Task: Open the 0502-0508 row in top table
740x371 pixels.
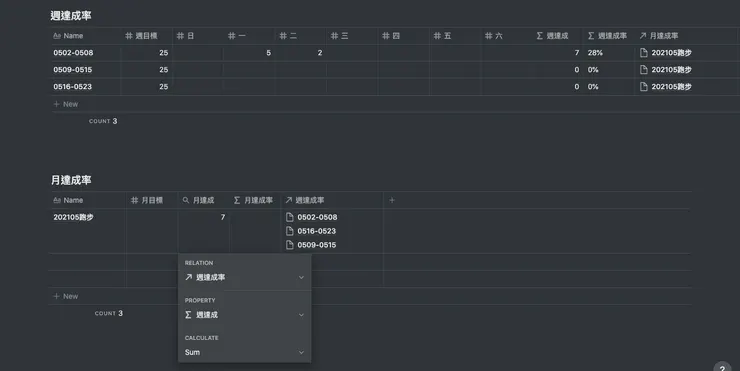Action: 73,53
